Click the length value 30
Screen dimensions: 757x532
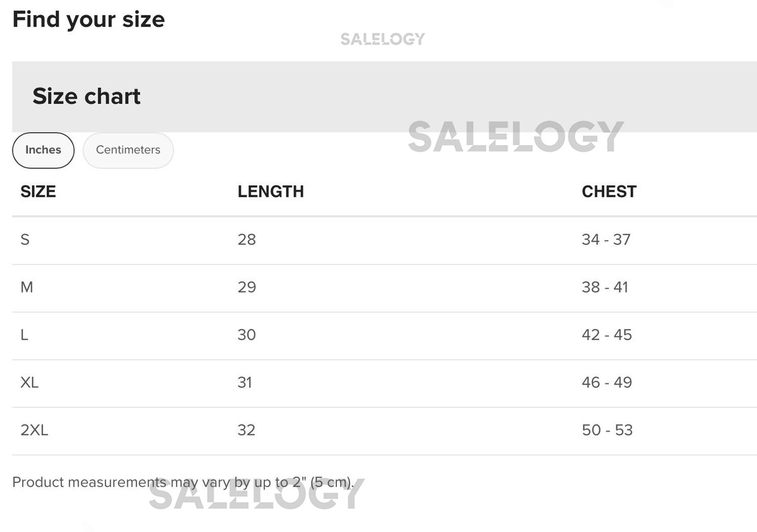(247, 335)
